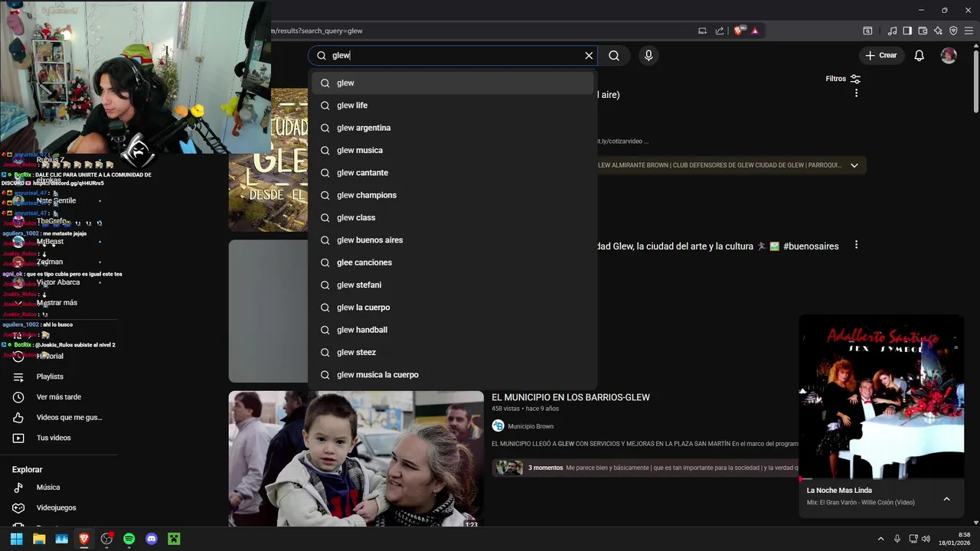Open Windows Start menu
This screenshot has height=551, width=980.
point(16,539)
